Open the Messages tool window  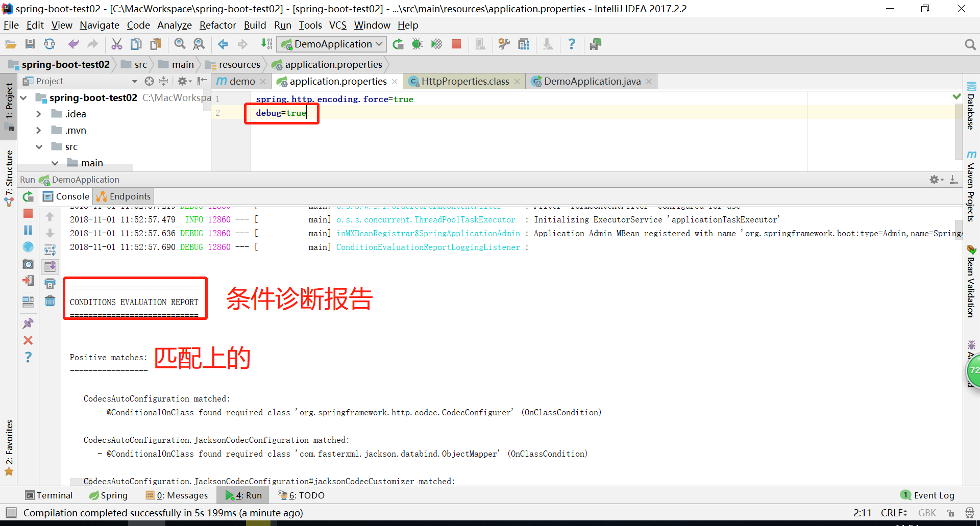[x=177, y=495]
